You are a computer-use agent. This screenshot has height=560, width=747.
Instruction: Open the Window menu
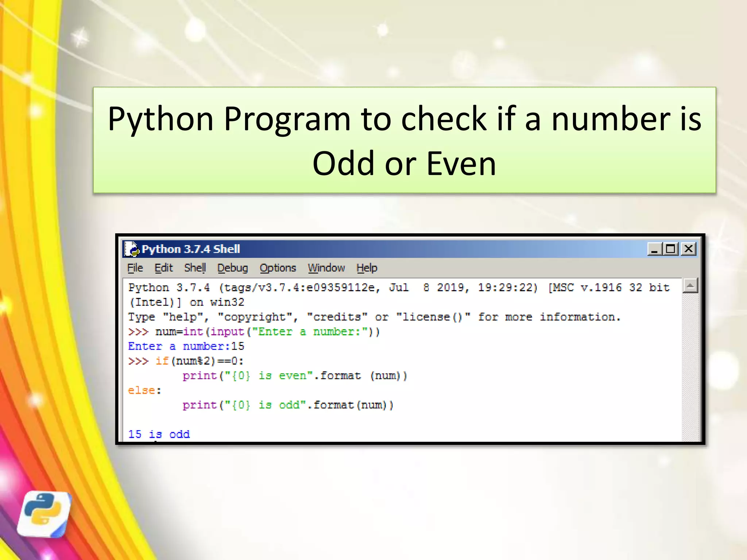(x=326, y=268)
